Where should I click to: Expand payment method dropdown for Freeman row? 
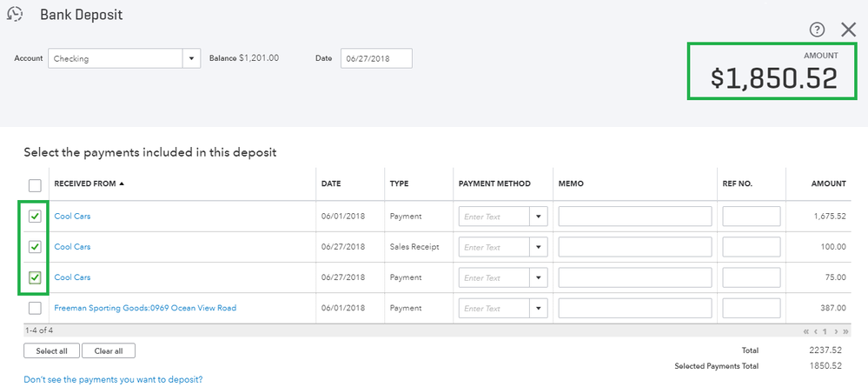(538, 308)
